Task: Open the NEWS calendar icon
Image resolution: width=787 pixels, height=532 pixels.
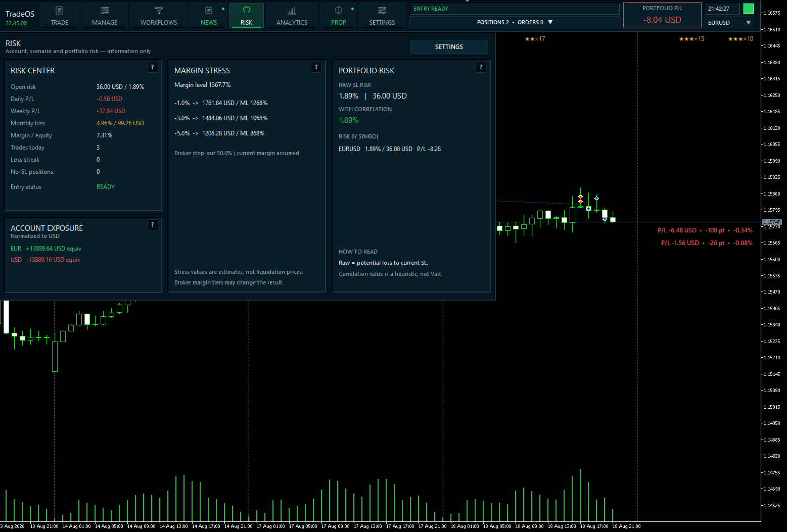Action: (x=209, y=11)
